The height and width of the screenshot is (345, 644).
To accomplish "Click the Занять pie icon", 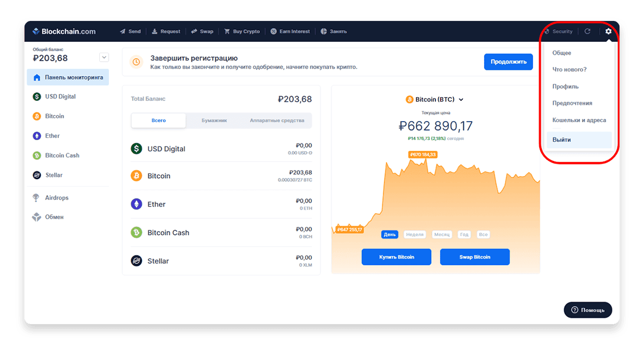I will [x=324, y=31].
